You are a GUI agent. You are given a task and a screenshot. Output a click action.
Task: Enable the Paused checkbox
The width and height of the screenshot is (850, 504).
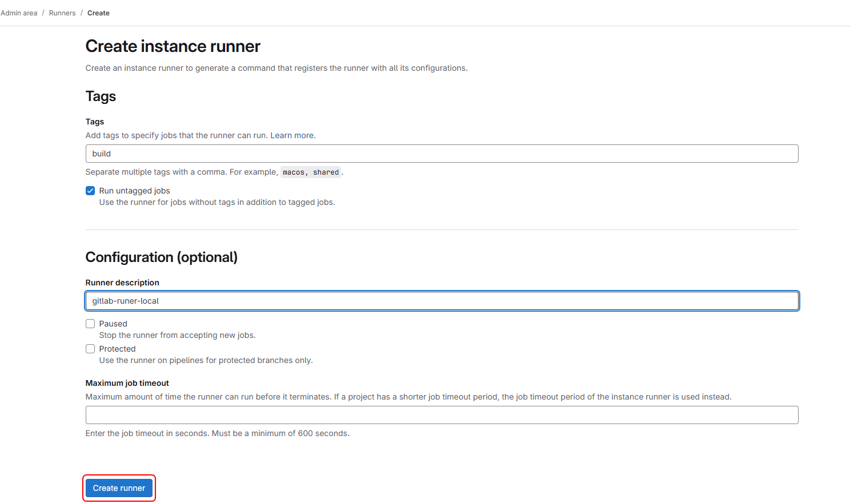[90, 324]
